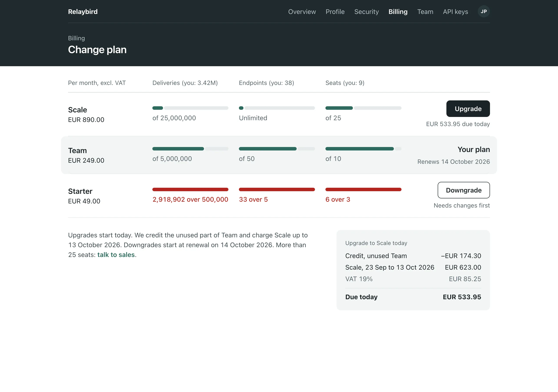Click 'Needs changes first' note
The width and height of the screenshot is (558, 392).
tap(462, 205)
